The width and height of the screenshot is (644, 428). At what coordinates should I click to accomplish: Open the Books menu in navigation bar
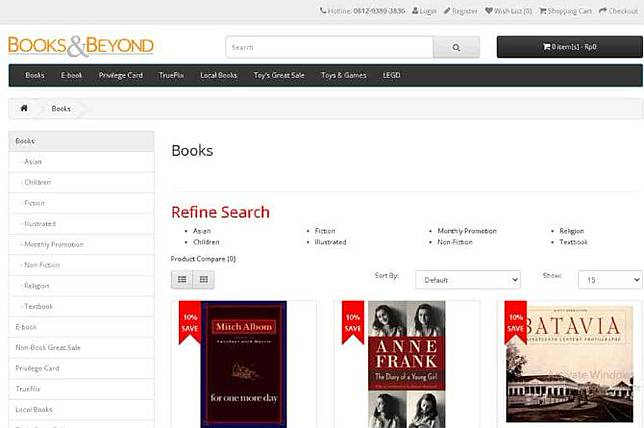[35, 75]
